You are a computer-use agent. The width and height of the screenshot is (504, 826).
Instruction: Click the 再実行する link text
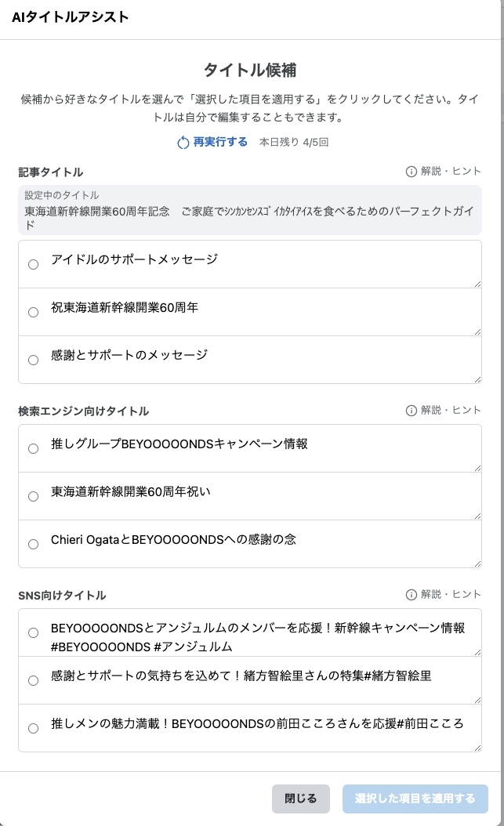coord(220,142)
